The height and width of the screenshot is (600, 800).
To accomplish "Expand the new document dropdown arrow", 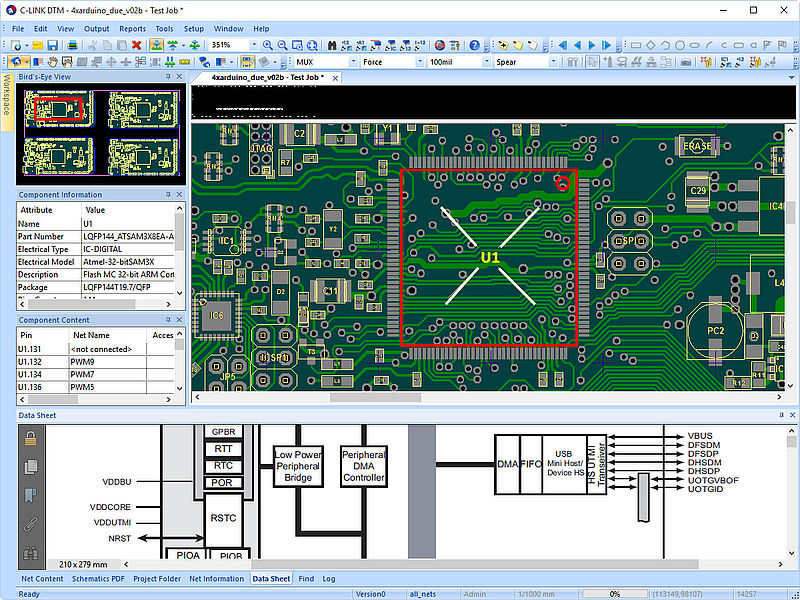I will tap(26, 46).
